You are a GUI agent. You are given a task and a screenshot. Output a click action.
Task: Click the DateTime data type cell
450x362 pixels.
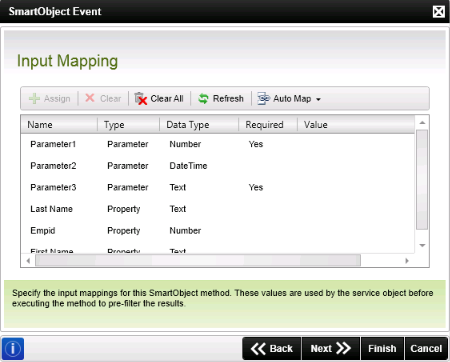pos(188,166)
